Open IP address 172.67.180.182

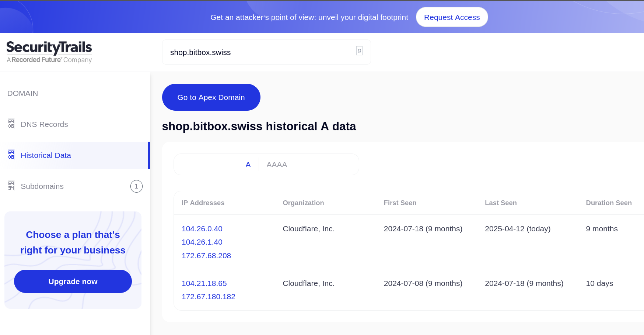coord(209,297)
